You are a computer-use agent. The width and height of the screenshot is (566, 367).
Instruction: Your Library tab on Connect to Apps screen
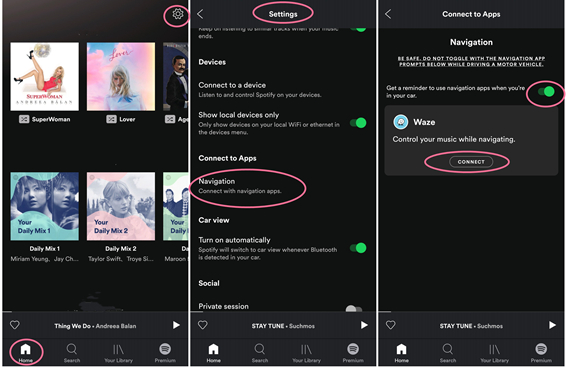[x=495, y=353]
